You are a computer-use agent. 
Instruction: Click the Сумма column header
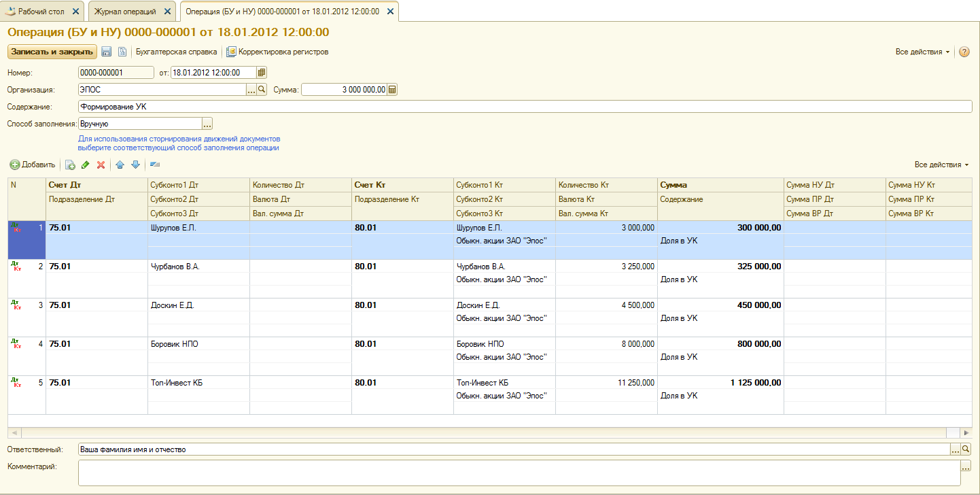(720, 185)
